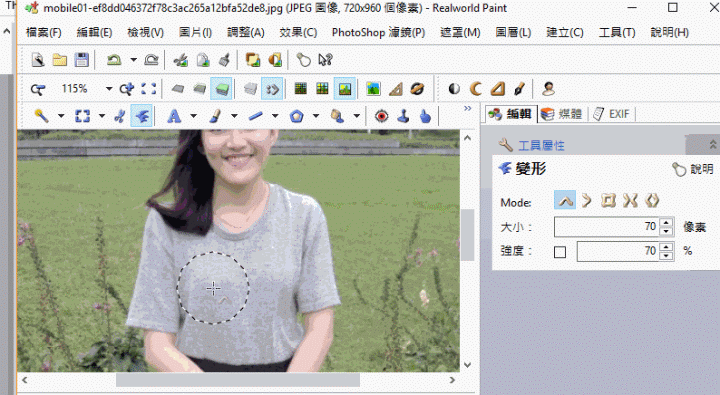Click the portrait person icon in toolbar
The width and height of the screenshot is (720, 395).
pyautogui.click(x=548, y=89)
